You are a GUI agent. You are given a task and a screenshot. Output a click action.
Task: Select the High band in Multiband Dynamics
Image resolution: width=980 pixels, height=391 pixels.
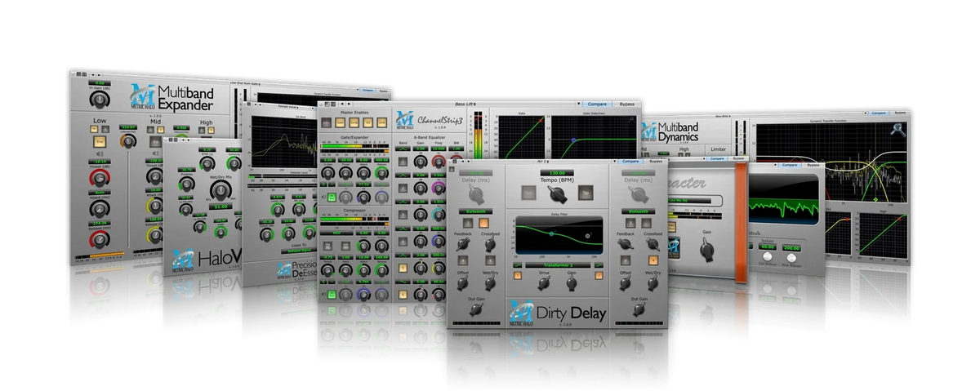(684, 149)
